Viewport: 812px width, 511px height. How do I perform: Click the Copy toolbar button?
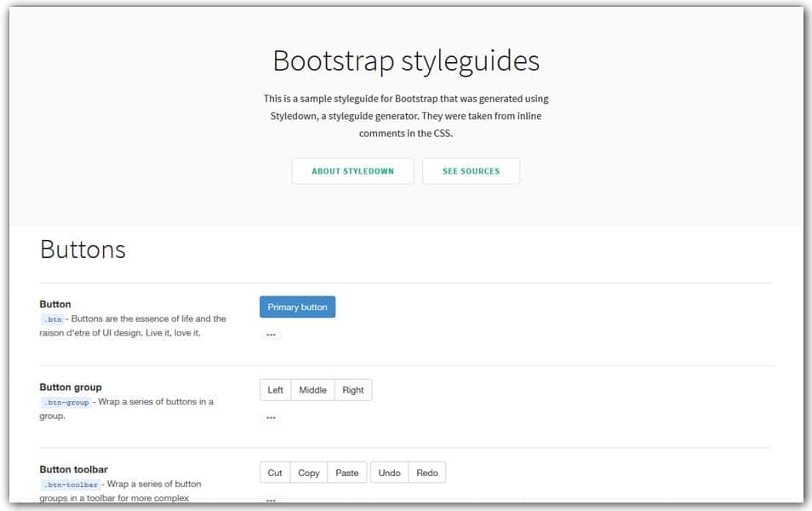pos(308,472)
